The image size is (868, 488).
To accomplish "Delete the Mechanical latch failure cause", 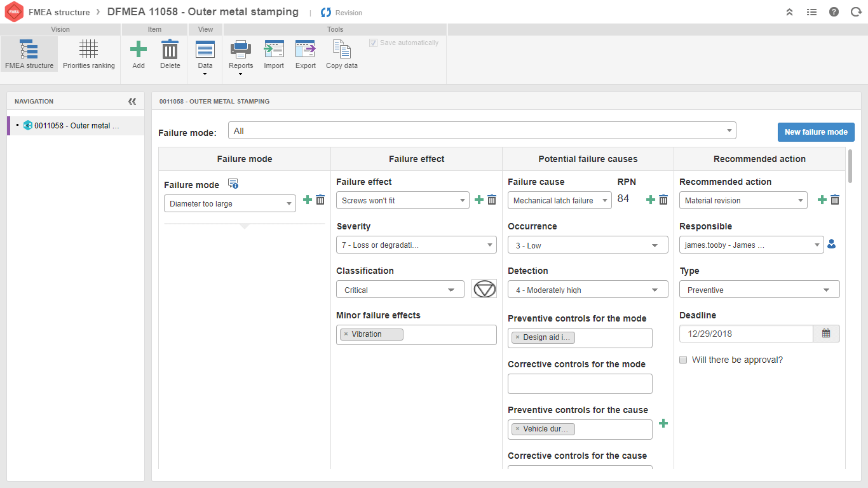I will [x=663, y=200].
